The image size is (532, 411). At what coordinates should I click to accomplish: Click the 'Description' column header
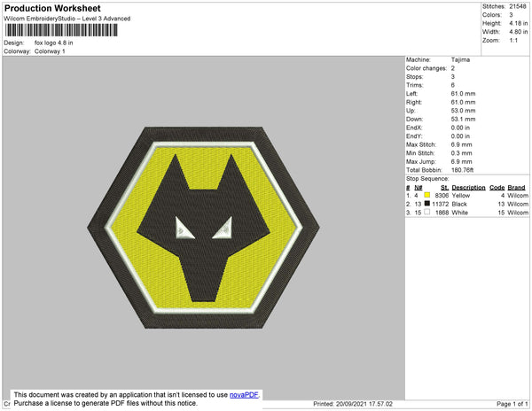pos(468,188)
